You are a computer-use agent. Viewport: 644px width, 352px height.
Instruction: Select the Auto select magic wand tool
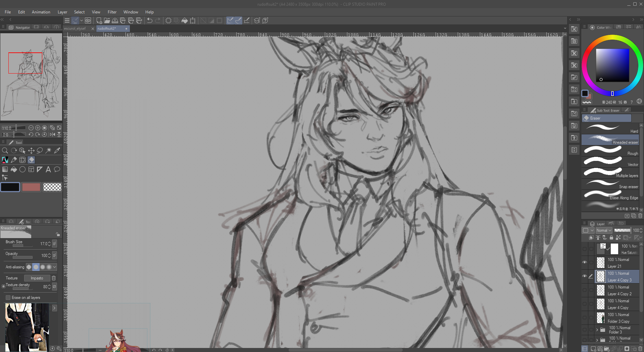pyautogui.click(x=48, y=150)
